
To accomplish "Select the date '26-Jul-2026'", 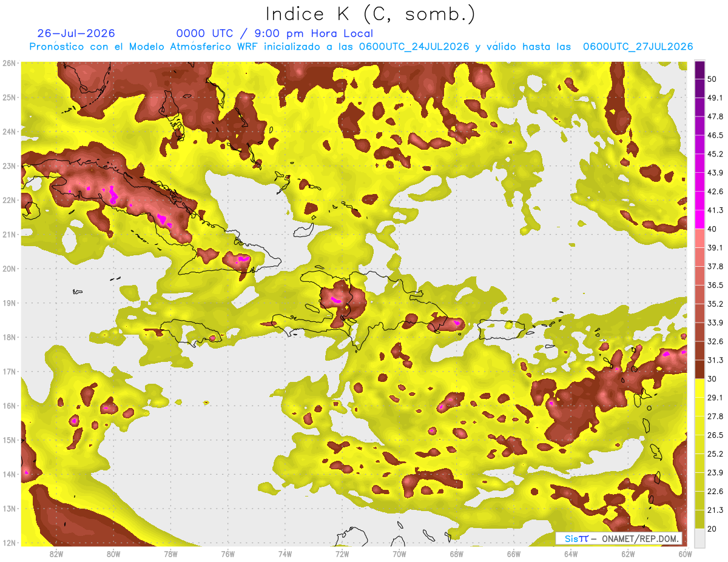I will pos(76,33).
